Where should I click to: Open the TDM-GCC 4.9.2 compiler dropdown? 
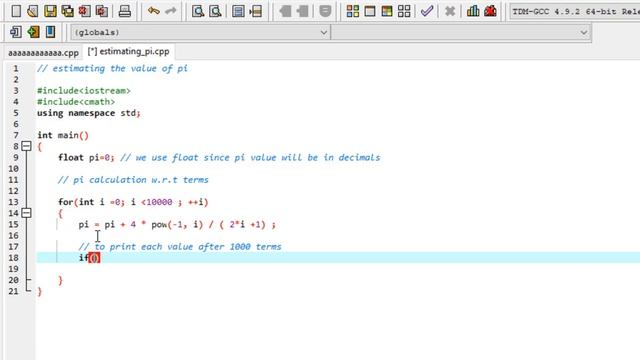pos(575,11)
